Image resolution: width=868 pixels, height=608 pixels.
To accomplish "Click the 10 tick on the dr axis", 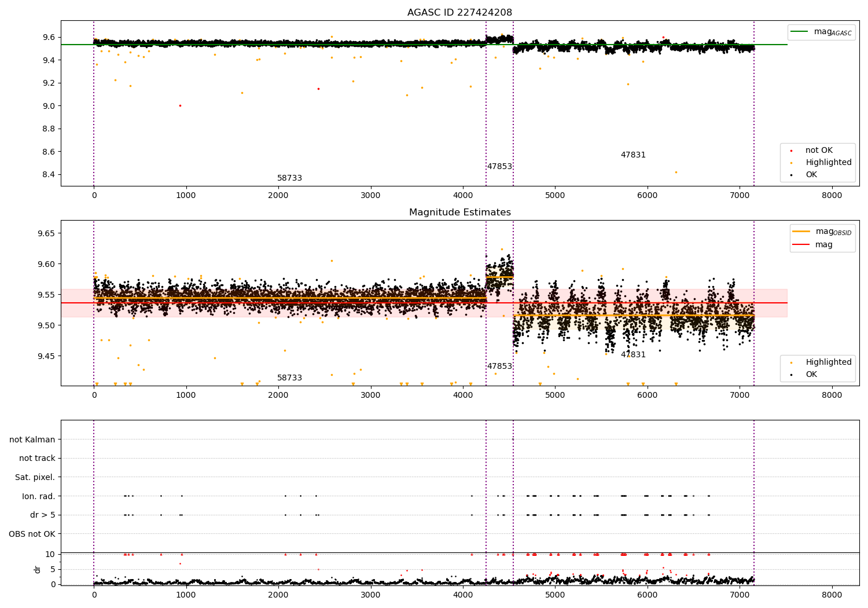I will 50,554.
